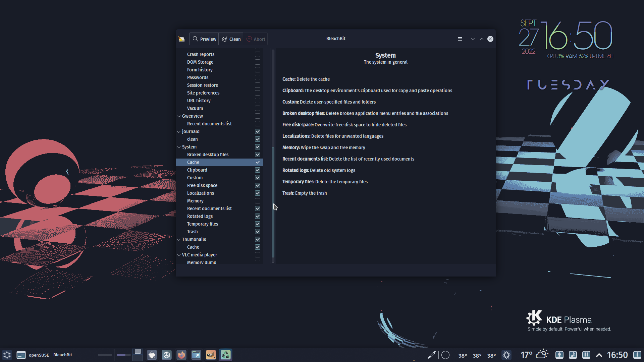Select the Session restore entry
644x362 pixels.
220,85
